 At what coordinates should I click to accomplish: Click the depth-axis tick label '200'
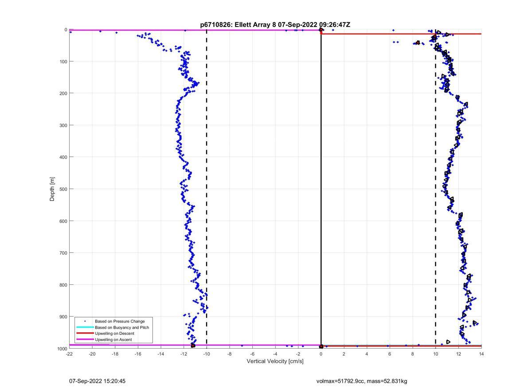coord(63,93)
